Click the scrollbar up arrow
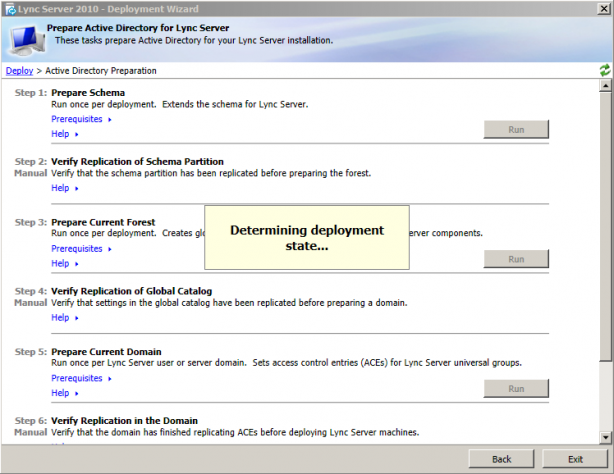The height and width of the screenshot is (474, 614). point(605,86)
